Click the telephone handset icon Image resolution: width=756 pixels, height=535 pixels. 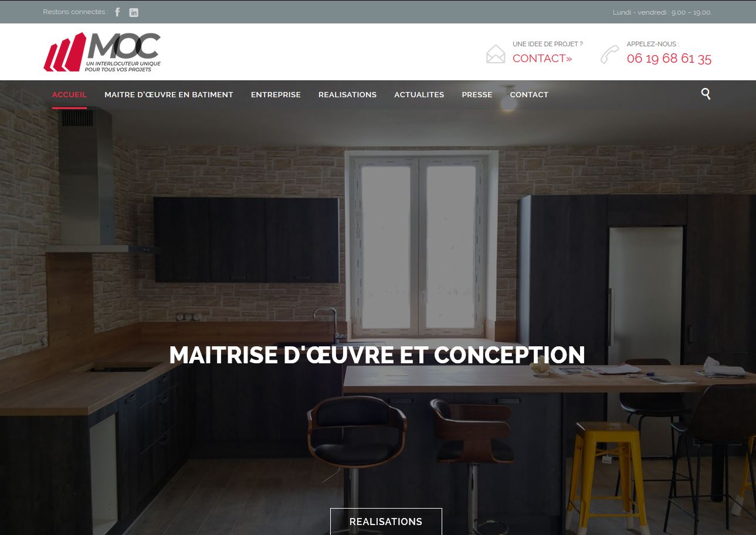(x=610, y=54)
